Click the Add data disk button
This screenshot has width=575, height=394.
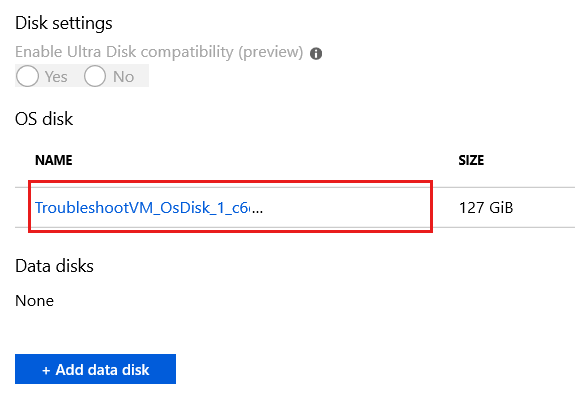pos(95,369)
